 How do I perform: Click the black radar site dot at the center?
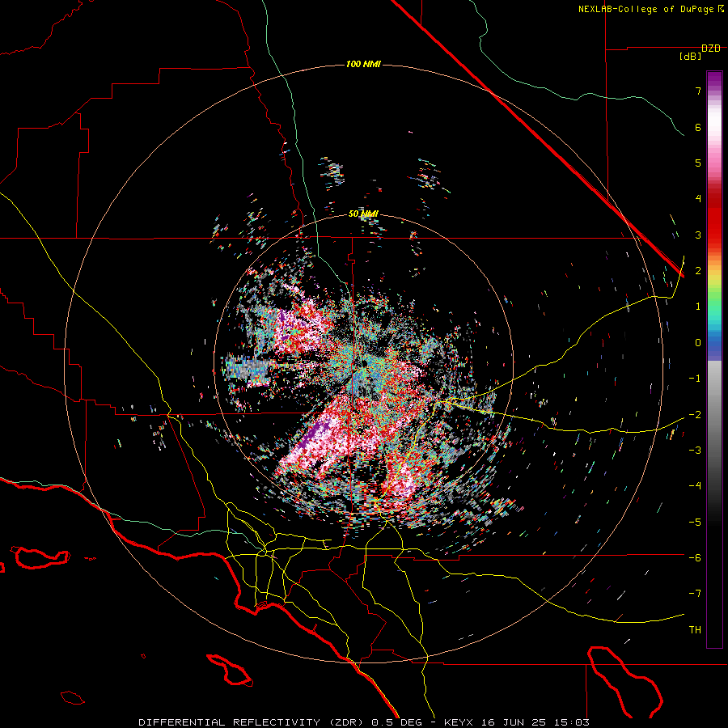(x=363, y=362)
